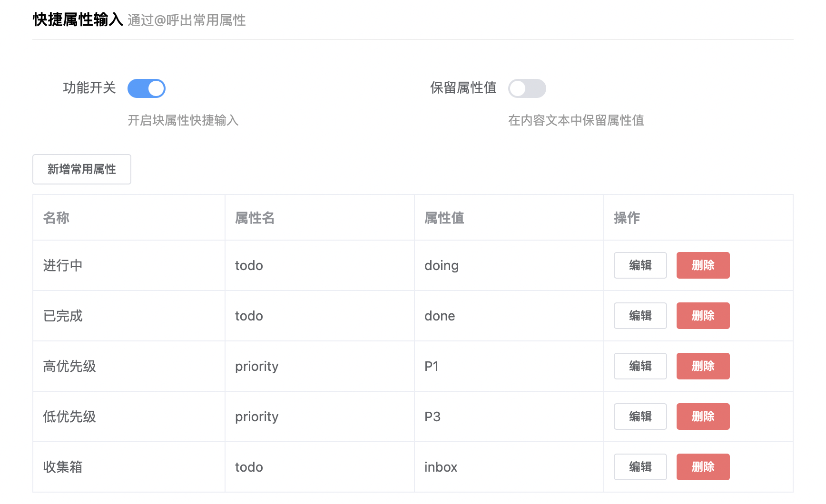Edit the 进行中 attribute entry
This screenshot has height=504, width=826.
pos(640,265)
